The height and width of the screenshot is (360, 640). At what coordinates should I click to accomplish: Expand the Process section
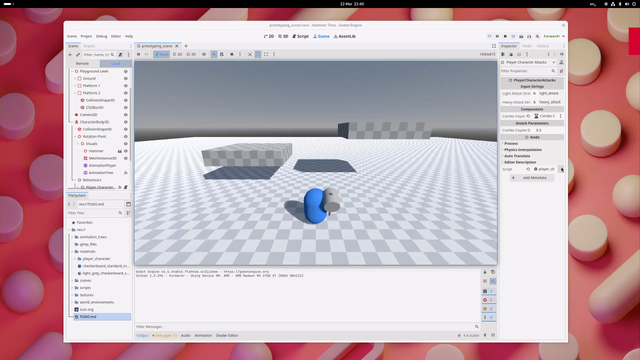click(511, 144)
